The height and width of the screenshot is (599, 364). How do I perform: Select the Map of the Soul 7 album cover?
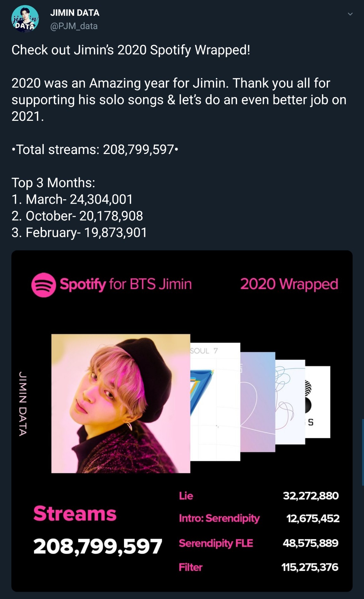tap(215, 402)
